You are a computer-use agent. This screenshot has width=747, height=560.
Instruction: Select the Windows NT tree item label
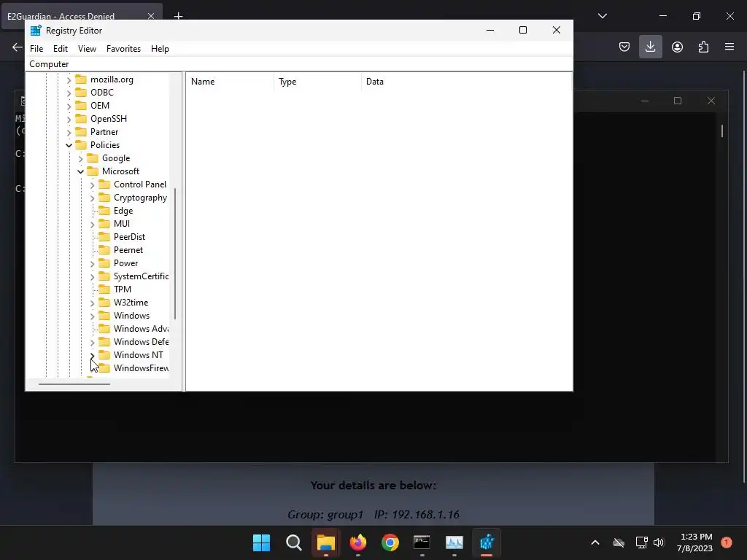(x=138, y=355)
